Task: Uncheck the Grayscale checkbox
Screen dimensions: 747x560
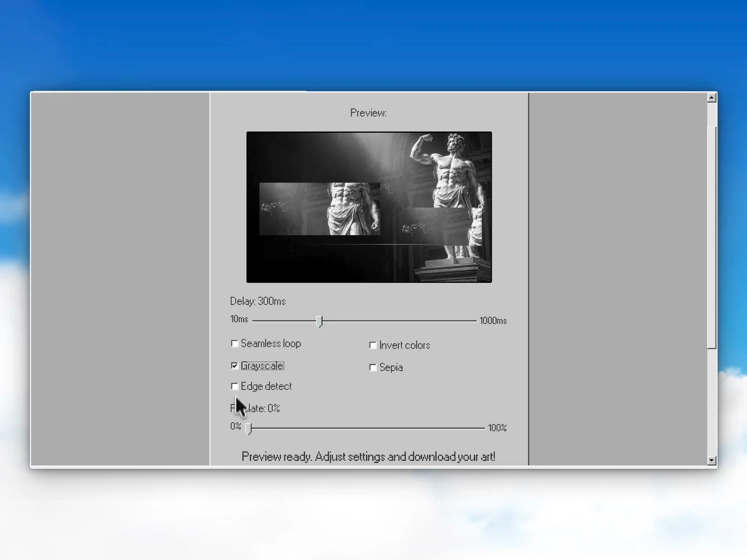Action: click(x=234, y=365)
